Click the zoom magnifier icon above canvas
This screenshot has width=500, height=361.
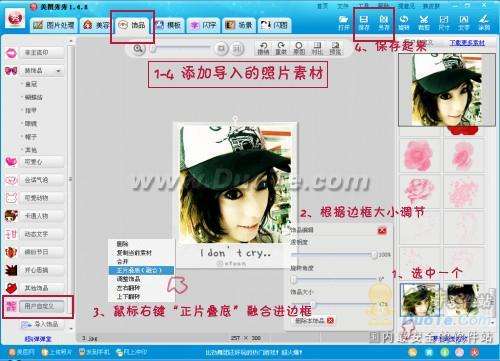138,49
